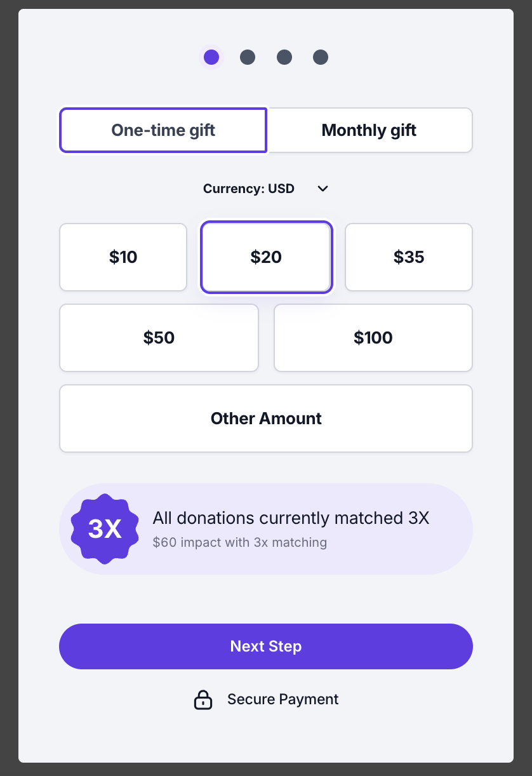Click the 3X matching donation banner text
Screen dimensions: 532x776
coord(291,518)
